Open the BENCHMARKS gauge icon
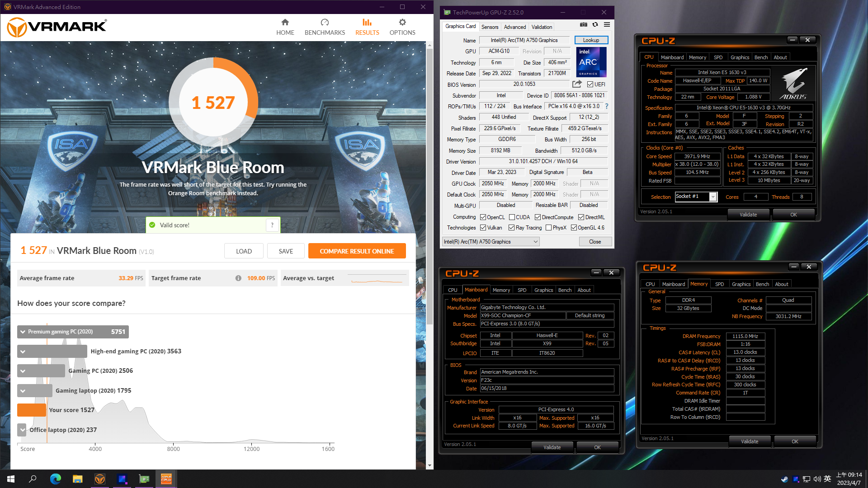The width and height of the screenshot is (868, 488). coord(325,22)
